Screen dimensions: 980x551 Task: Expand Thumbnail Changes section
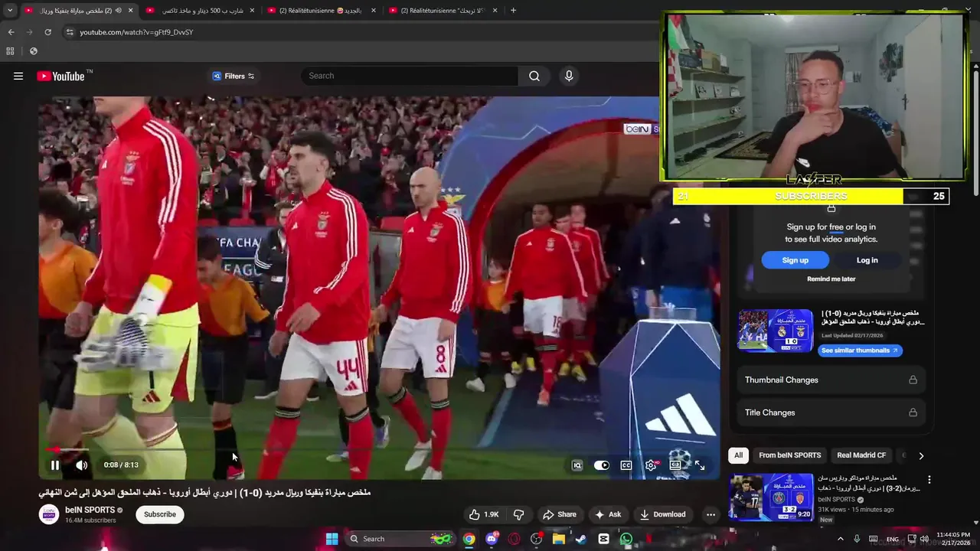pyautogui.click(x=831, y=380)
